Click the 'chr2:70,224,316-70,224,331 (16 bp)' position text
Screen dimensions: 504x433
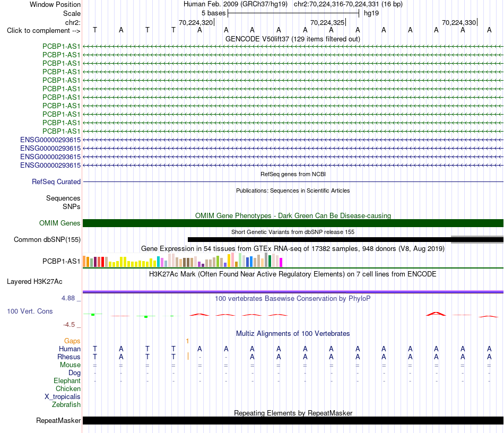pos(348,4)
